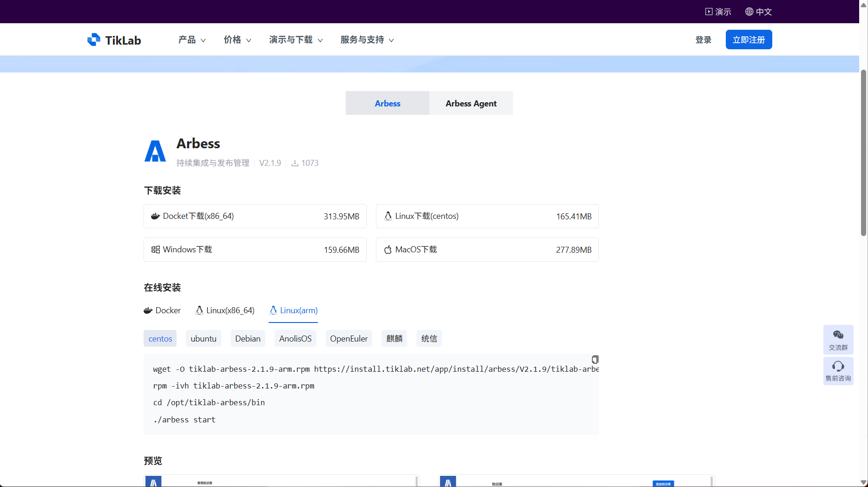Screen dimensions: 868x487
Task: Copy the install commands with copy icon
Action: click(595, 359)
